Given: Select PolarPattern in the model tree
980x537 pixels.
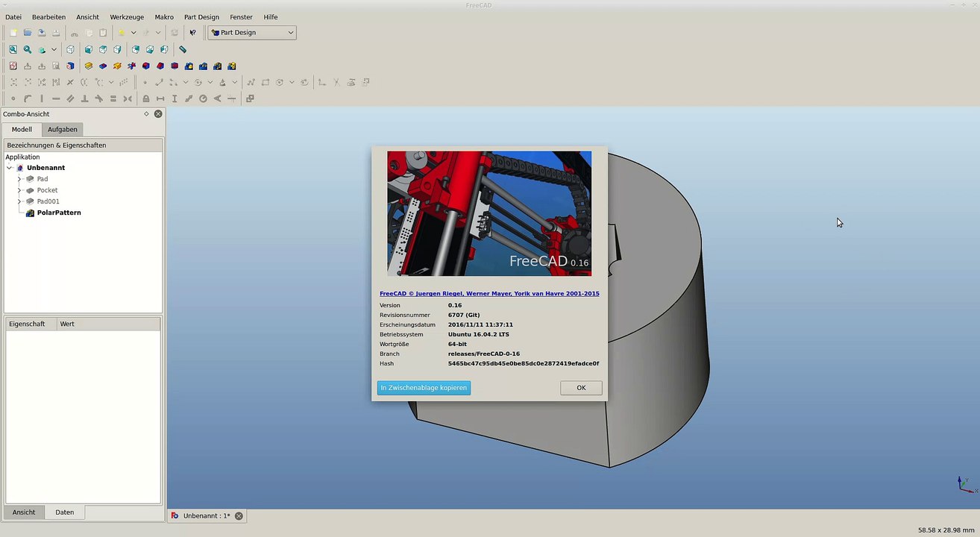Looking at the screenshot, I should [x=59, y=213].
